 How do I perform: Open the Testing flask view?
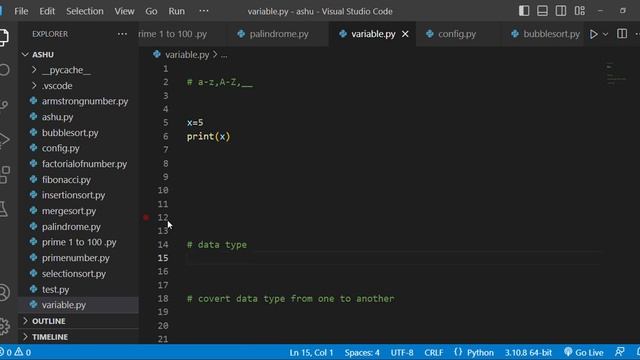[x=4, y=209]
